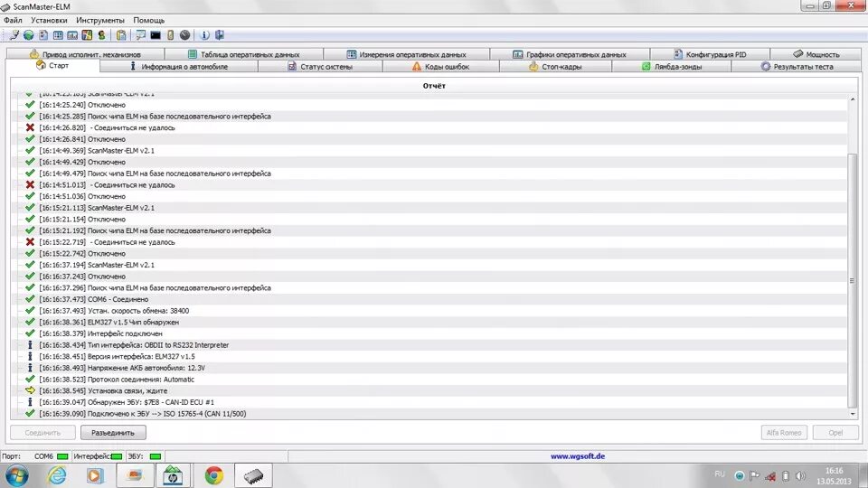Click red X at 16:14:26.820 row

(x=30, y=127)
